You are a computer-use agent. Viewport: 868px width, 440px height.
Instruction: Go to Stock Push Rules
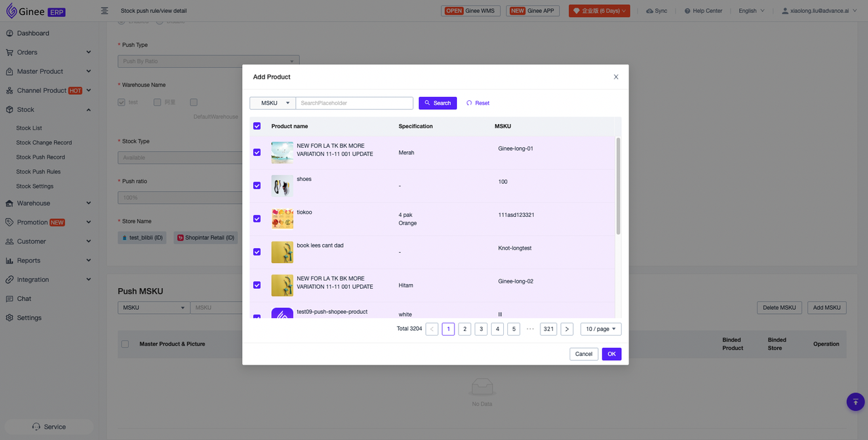(39, 172)
